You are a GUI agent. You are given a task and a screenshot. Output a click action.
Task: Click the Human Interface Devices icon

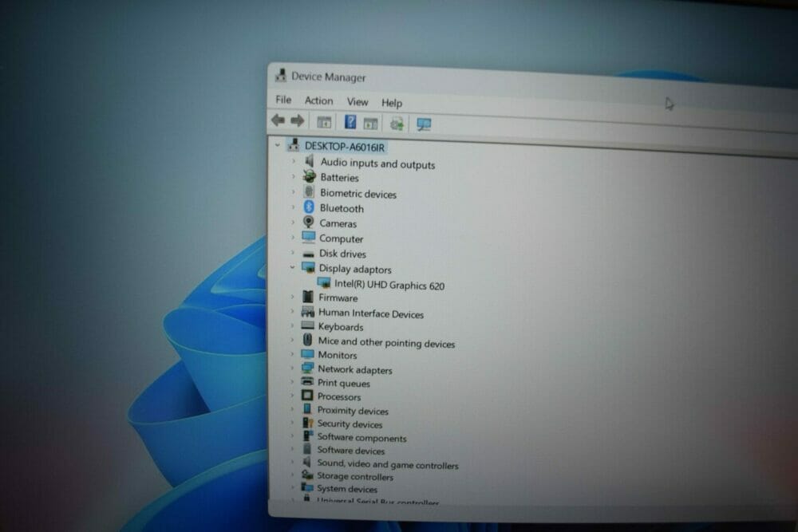point(307,311)
